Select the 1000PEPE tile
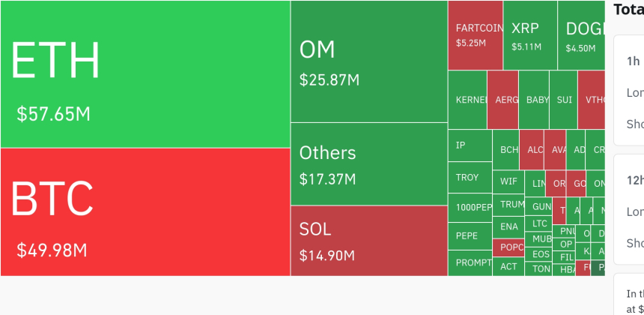Viewport: 644px width, 315px height. pyautogui.click(x=470, y=208)
